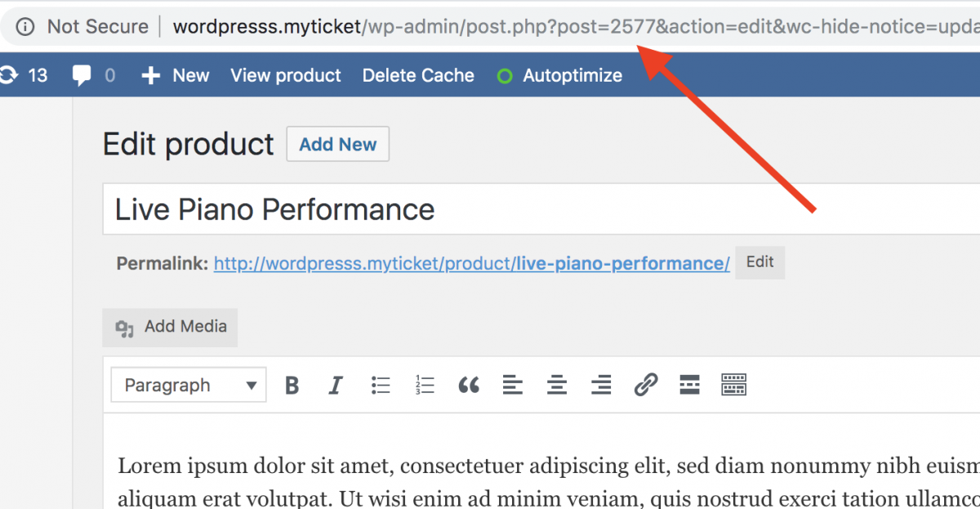Screen dimensions: 980x509
Task: Insert the Read More tag
Action: [689, 384]
